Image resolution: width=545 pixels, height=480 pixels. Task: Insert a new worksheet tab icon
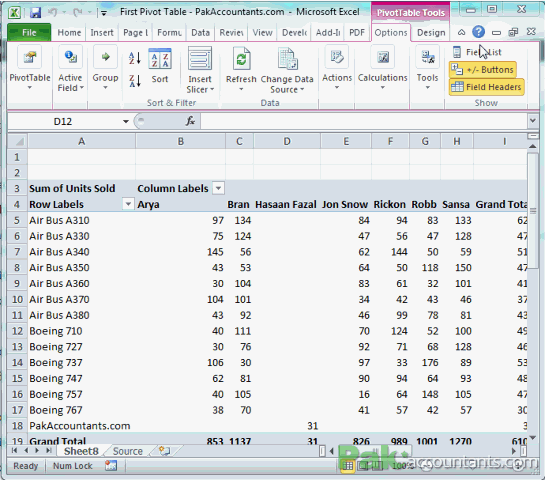[164, 451]
